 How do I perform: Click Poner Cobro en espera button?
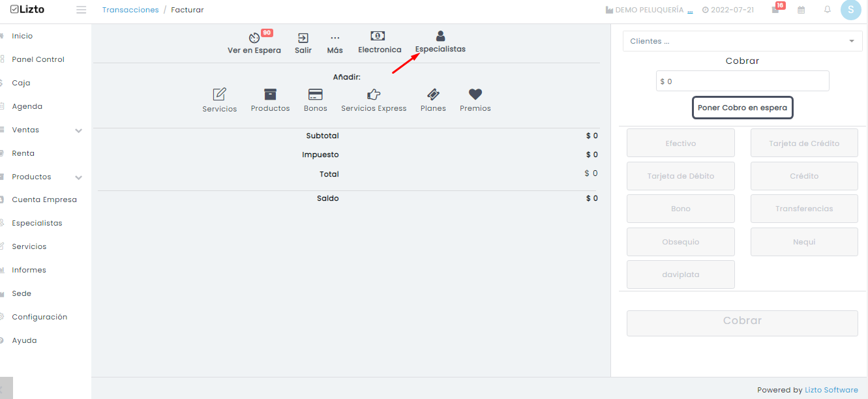point(742,108)
